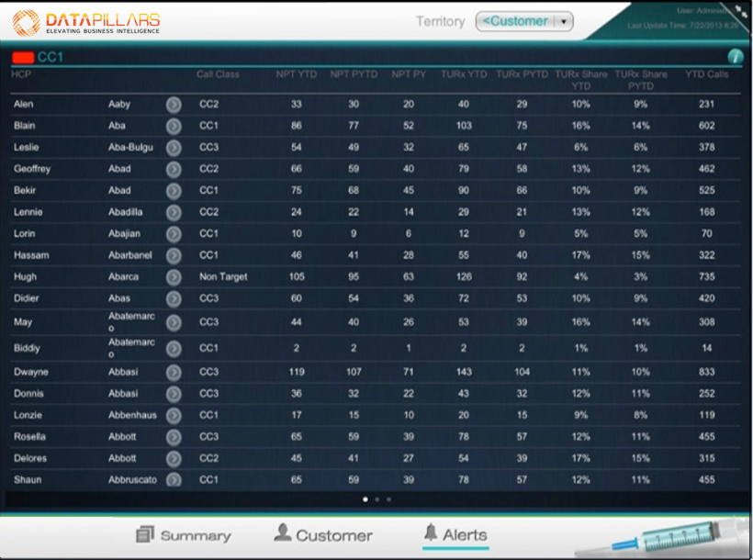
Task: Open details arrow for May Abatemarco
Action: 174,322
